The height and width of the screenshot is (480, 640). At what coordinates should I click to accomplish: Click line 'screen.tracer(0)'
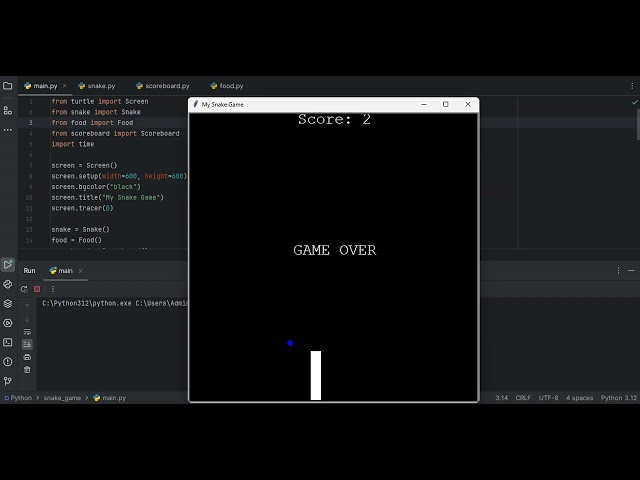pos(82,208)
